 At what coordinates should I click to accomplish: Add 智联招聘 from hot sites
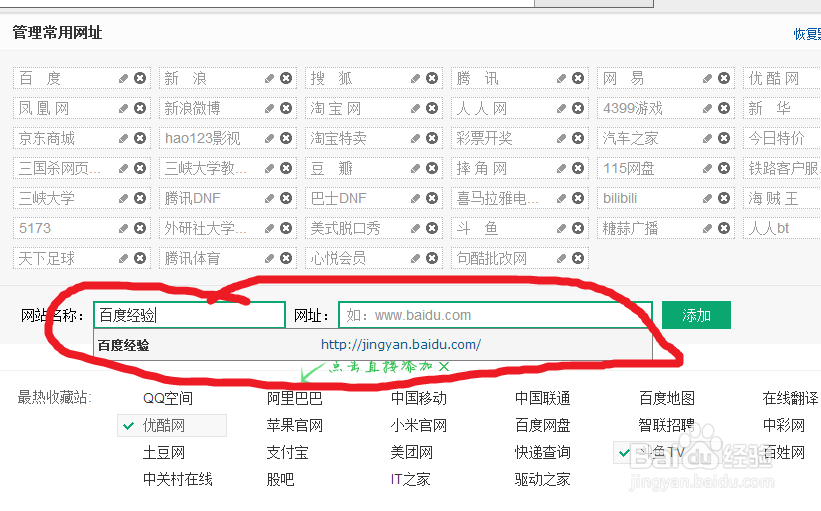click(667, 425)
